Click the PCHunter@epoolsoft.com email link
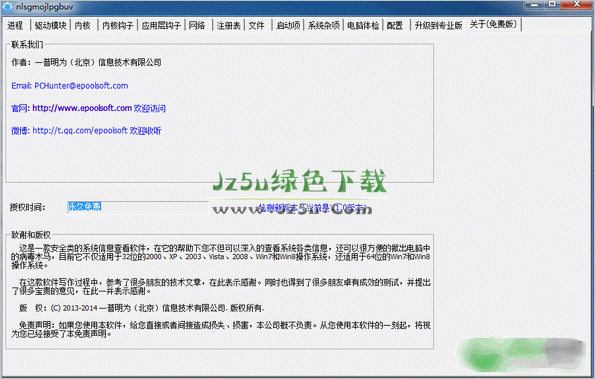The image size is (595, 379). [x=81, y=86]
